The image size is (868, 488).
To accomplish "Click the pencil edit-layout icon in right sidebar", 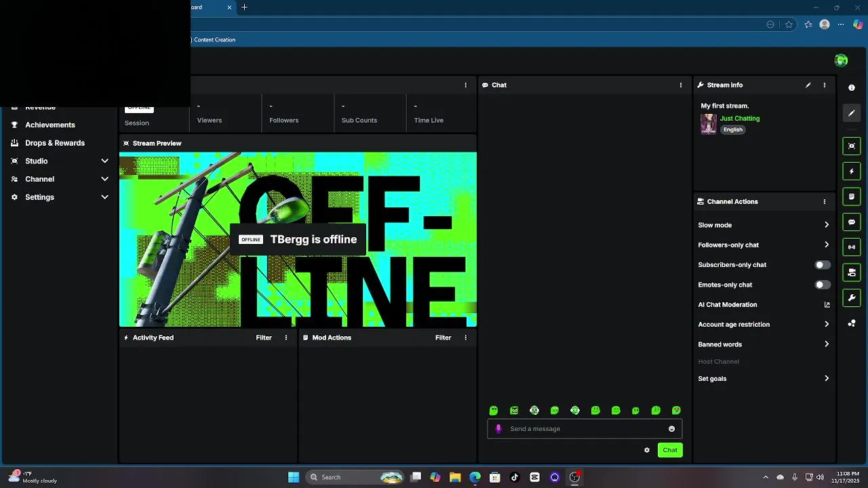I will pyautogui.click(x=852, y=113).
